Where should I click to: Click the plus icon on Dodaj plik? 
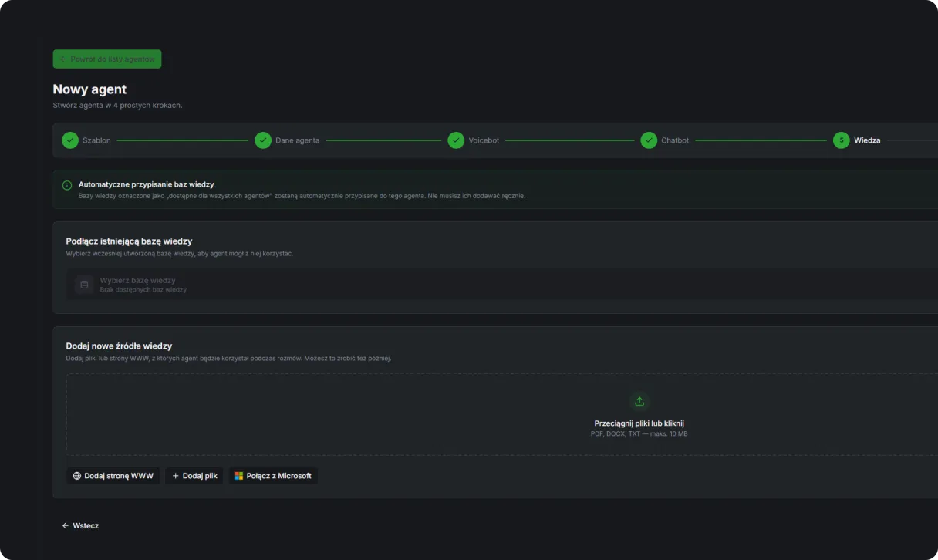[x=176, y=476]
